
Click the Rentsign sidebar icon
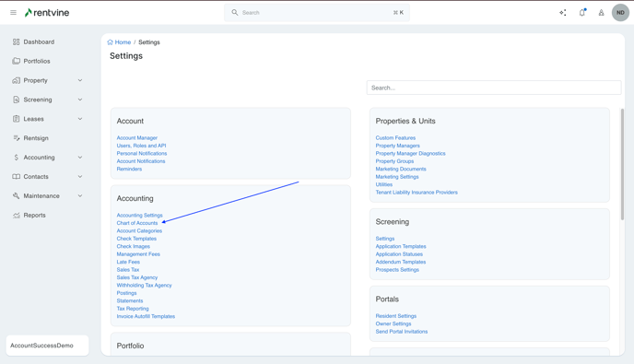point(17,138)
